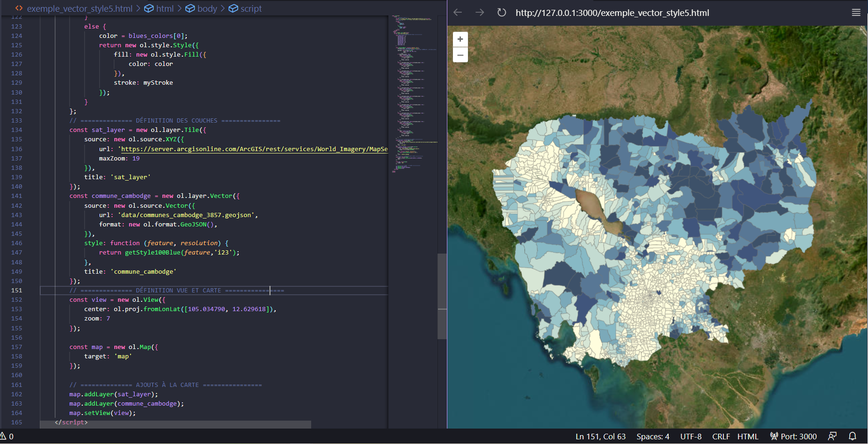Open the html breadcrumb dropdown
868x444 pixels.
pyautogui.click(x=164, y=8)
